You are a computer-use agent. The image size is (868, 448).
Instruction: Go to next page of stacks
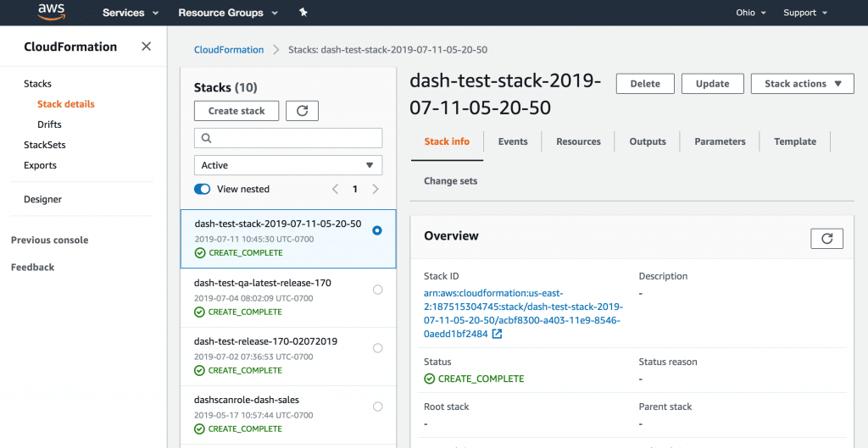[x=376, y=189]
